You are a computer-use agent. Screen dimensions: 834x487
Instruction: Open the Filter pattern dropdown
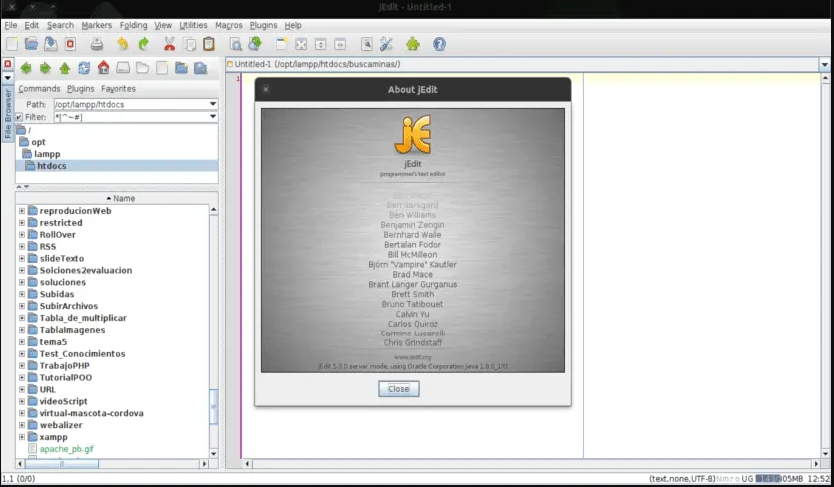pos(213,117)
